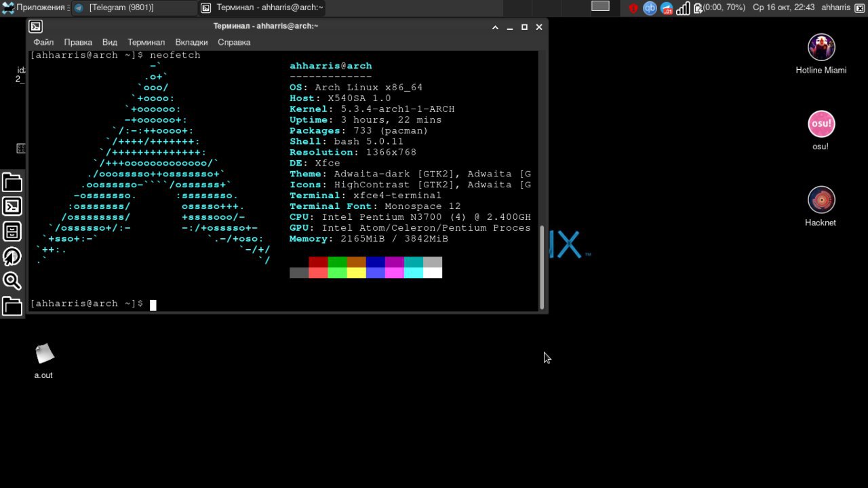Open the Справка menu in the terminal
Viewport: 868px width, 488px height.
pyautogui.click(x=234, y=42)
